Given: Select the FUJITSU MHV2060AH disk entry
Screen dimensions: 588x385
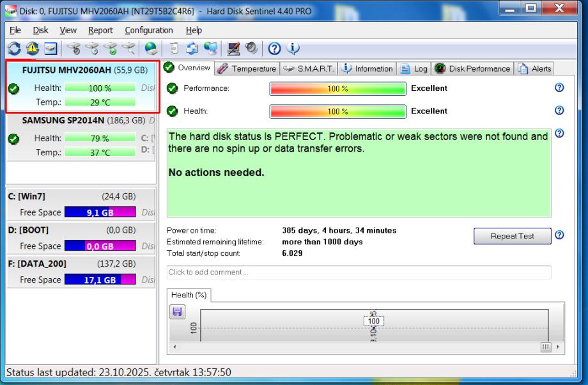Looking at the screenshot, I should 82,87.
